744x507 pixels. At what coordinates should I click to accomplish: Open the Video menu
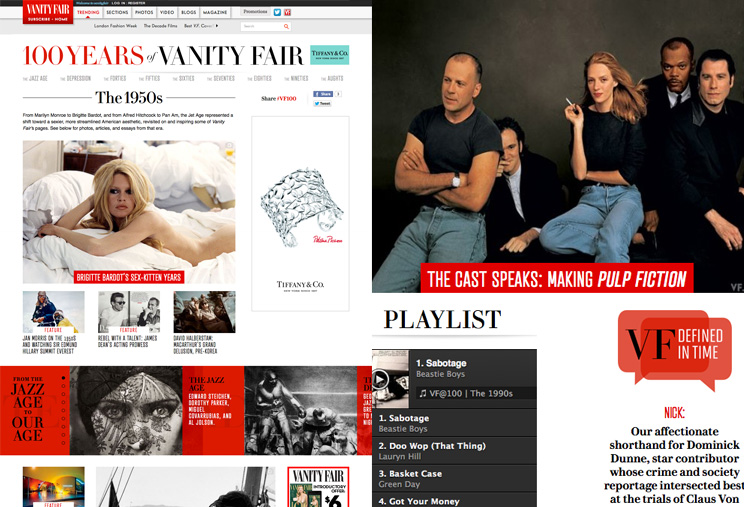pyautogui.click(x=167, y=12)
